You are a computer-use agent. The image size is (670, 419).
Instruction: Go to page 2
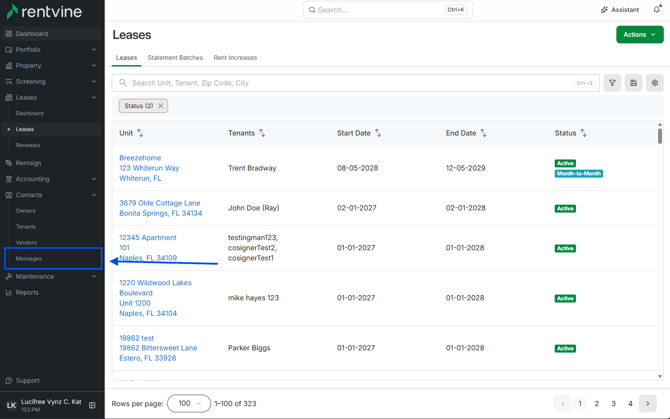[597, 404]
